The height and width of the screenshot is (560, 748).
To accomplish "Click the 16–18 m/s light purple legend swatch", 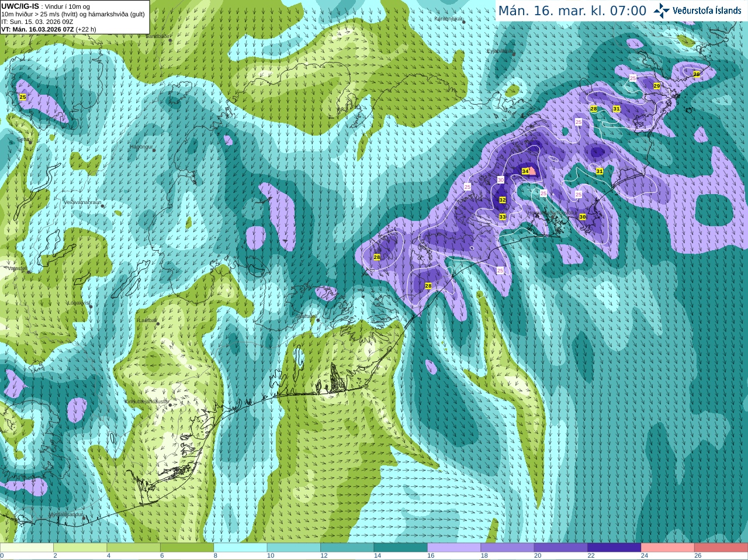I will 454,547.
